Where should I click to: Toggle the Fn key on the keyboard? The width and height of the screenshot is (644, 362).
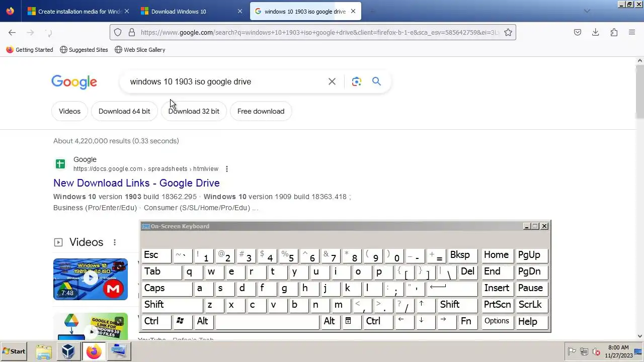pyautogui.click(x=468, y=322)
